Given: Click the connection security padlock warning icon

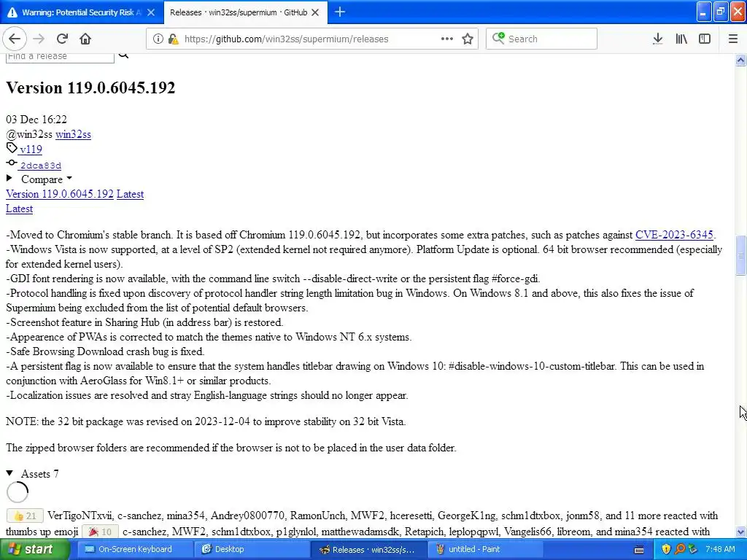Looking at the screenshot, I should [x=174, y=39].
